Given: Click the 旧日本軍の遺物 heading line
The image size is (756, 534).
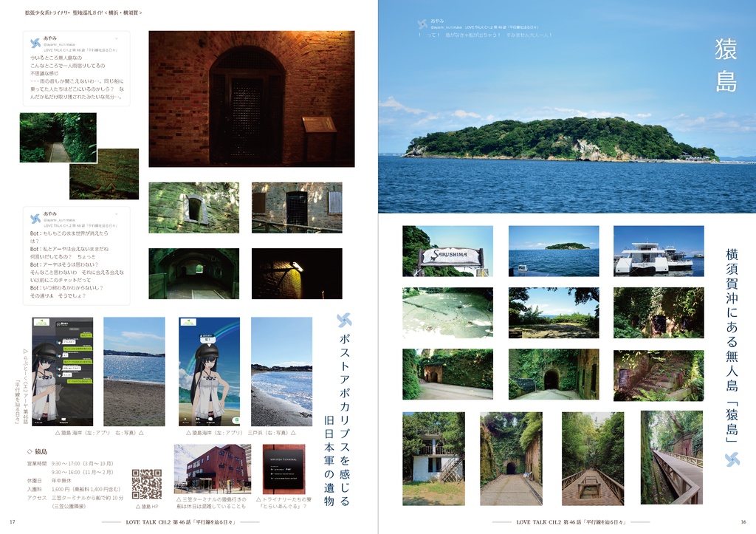Looking at the screenshot, I should click(329, 461).
